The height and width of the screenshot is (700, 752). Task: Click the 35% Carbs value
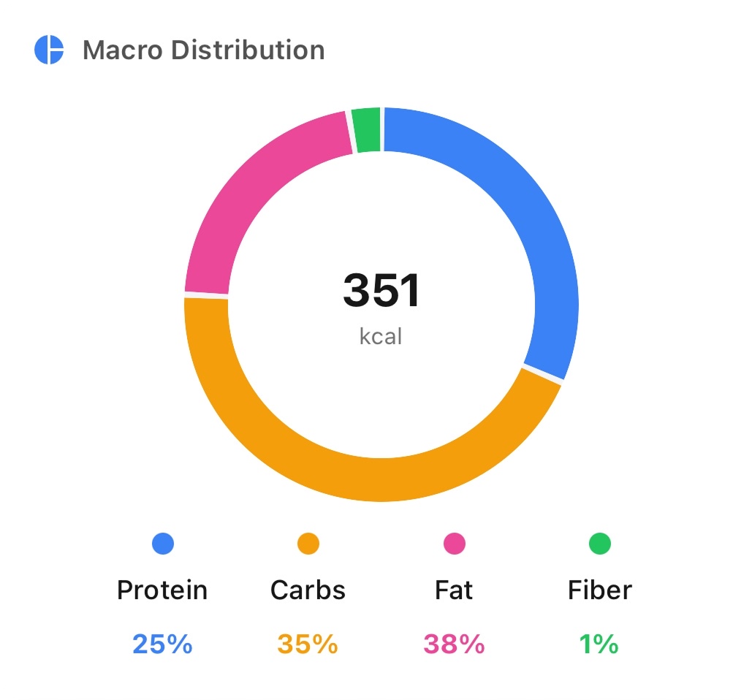(308, 644)
